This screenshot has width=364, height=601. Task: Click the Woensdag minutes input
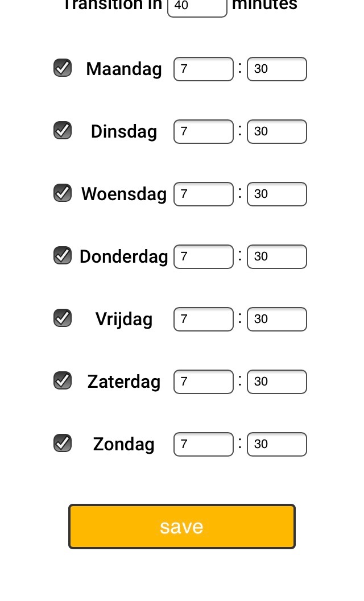277,194
